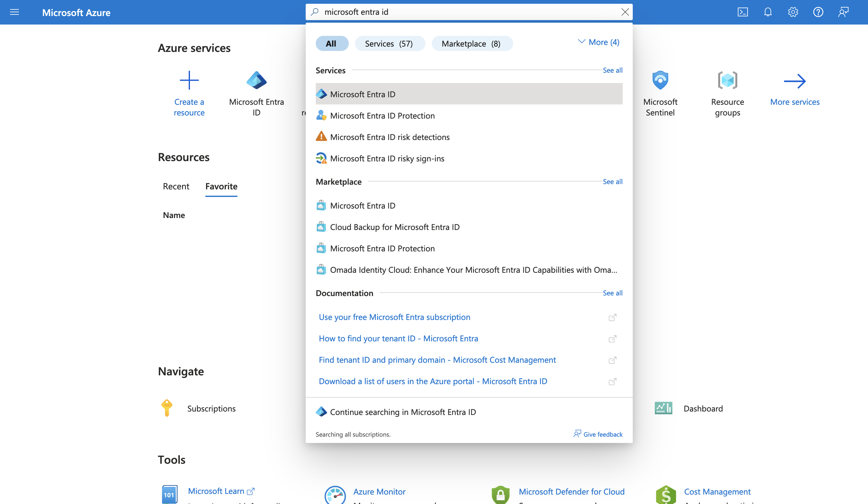Open Cloud Shell from the top bar

(x=743, y=12)
